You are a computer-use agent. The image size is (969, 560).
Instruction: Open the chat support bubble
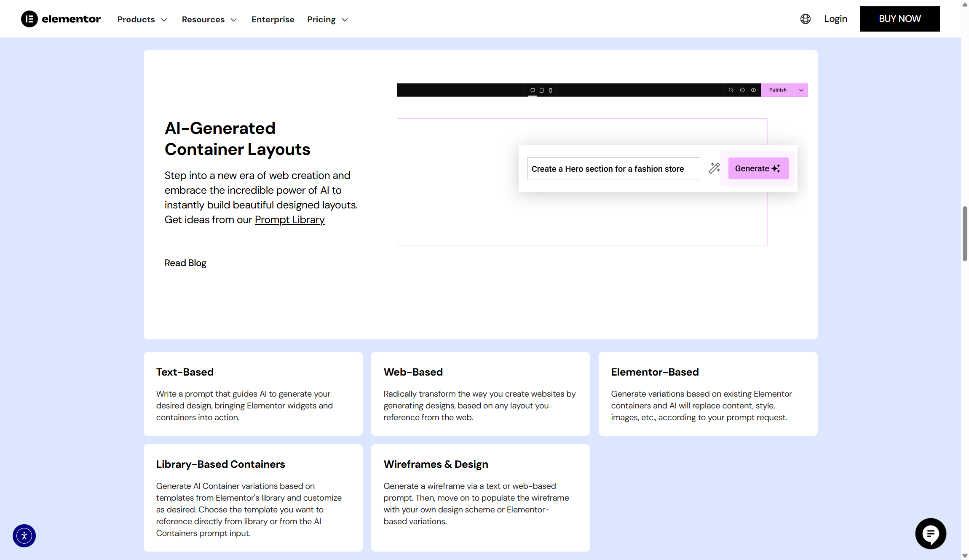point(931,533)
